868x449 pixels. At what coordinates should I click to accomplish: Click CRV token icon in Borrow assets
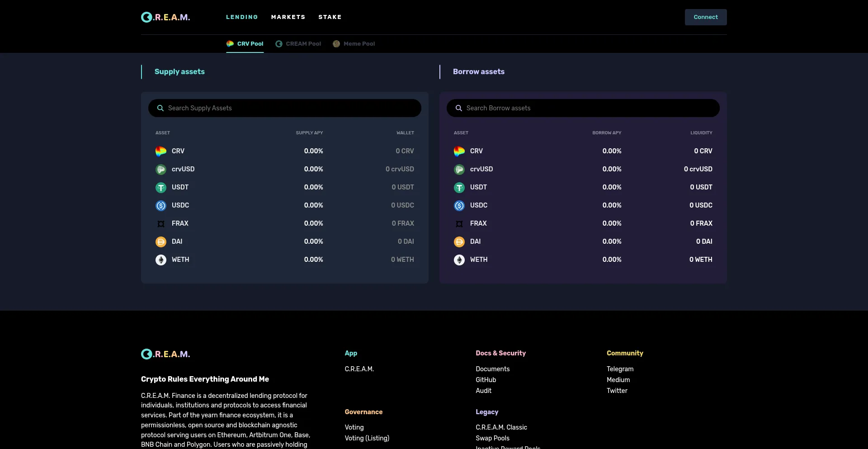459,151
